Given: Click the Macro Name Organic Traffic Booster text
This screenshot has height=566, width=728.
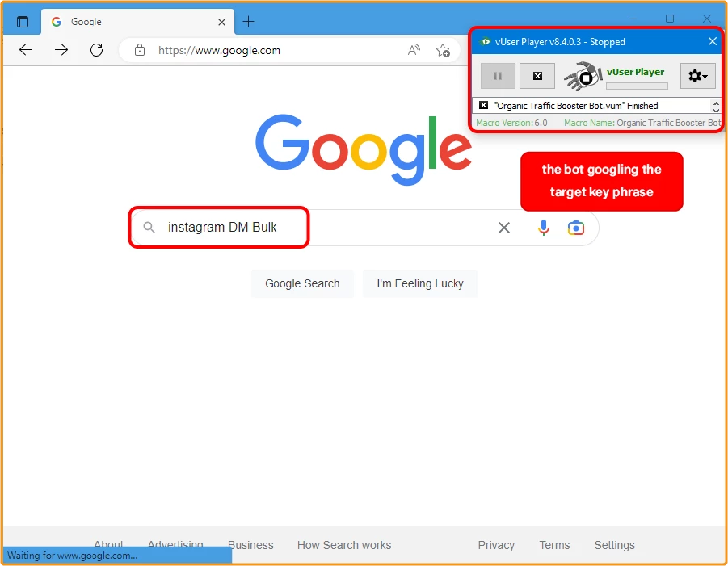Looking at the screenshot, I should click(x=642, y=123).
